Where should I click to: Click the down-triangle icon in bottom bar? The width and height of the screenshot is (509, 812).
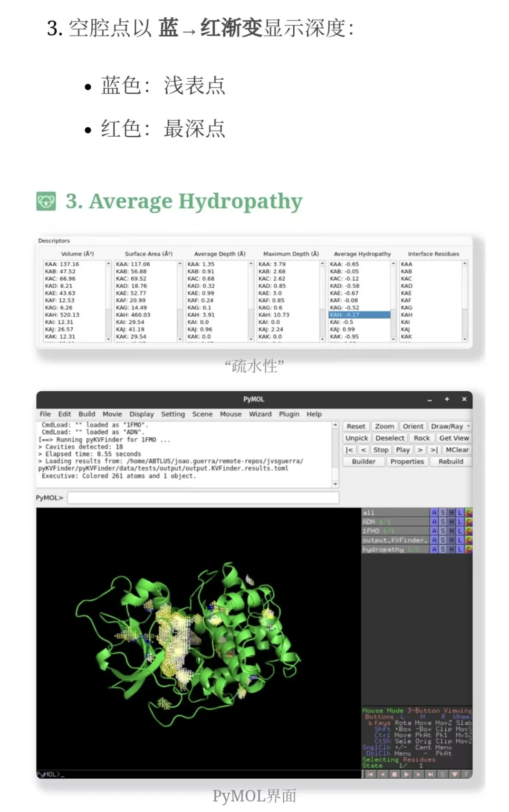pos(455,774)
